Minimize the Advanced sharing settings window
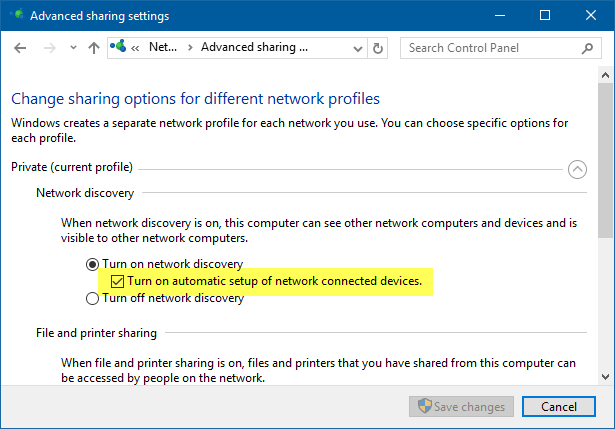 coord(500,15)
